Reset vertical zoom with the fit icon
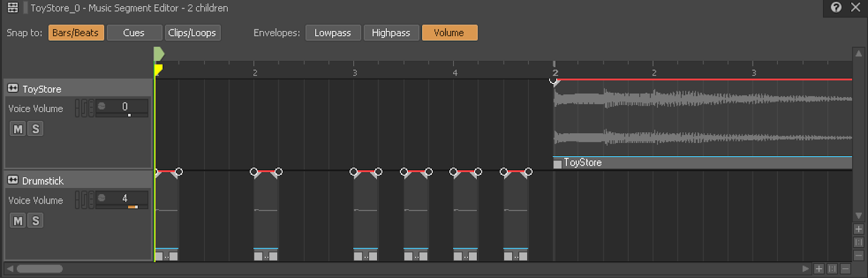Screen dimensions: 868x278 [x=858, y=242]
